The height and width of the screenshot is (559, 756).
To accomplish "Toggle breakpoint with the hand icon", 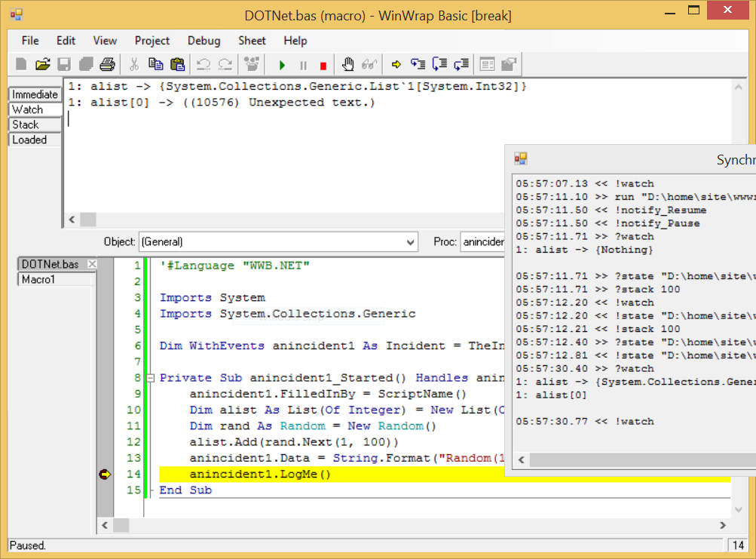I will click(347, 64).
